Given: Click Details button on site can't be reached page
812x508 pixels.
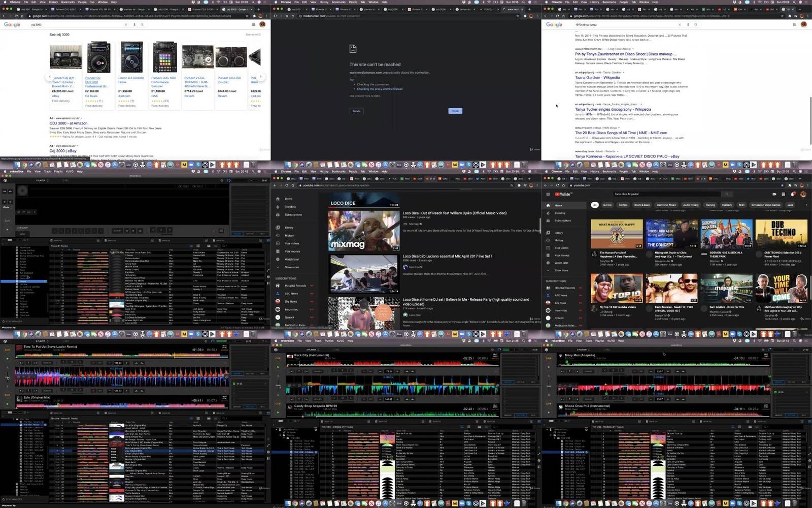Looking at the screenshot, I should point(357,111).
